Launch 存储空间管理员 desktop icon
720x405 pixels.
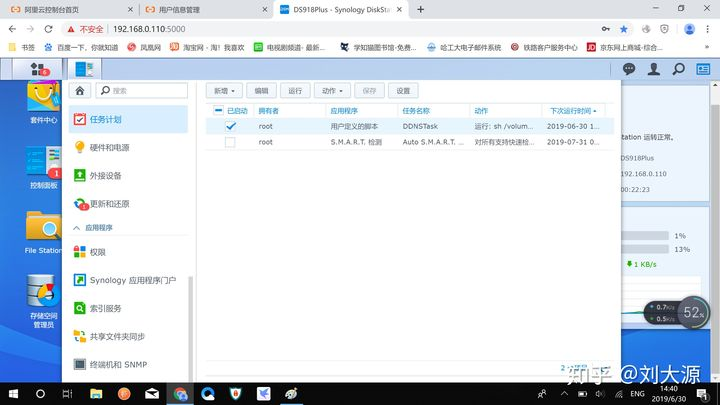[x=43, y=301]
